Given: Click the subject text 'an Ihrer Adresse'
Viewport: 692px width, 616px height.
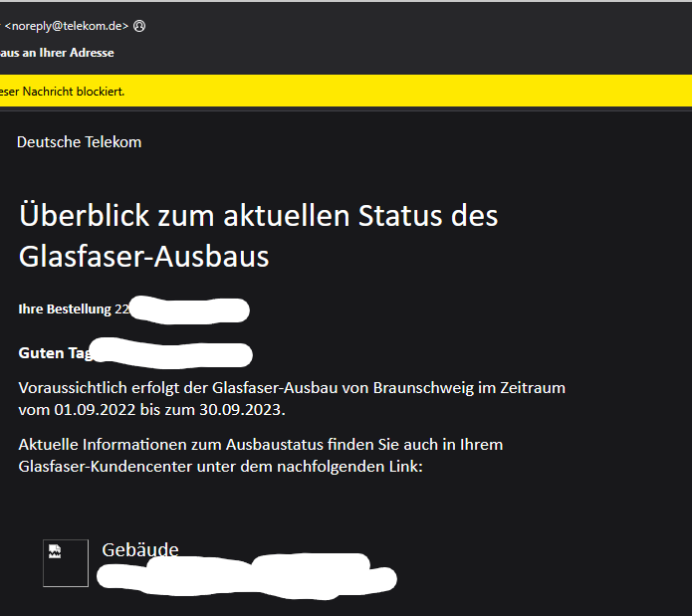Looking at the screenshot, I should tap(68, 53).
